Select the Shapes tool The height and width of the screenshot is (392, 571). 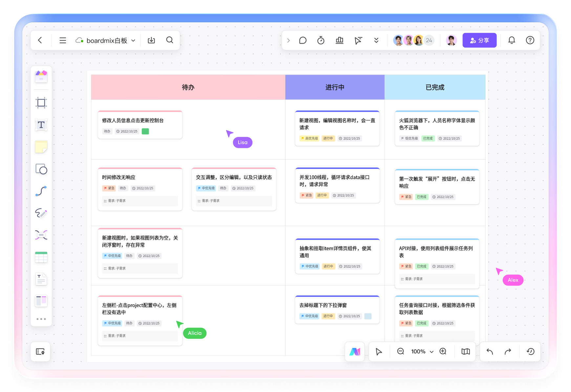[41, 169]
